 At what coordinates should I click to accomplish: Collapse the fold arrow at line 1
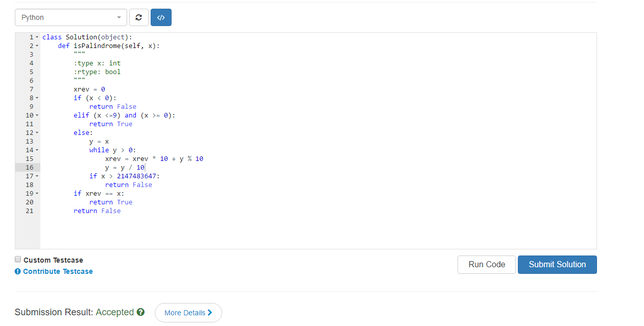(37, 37)
